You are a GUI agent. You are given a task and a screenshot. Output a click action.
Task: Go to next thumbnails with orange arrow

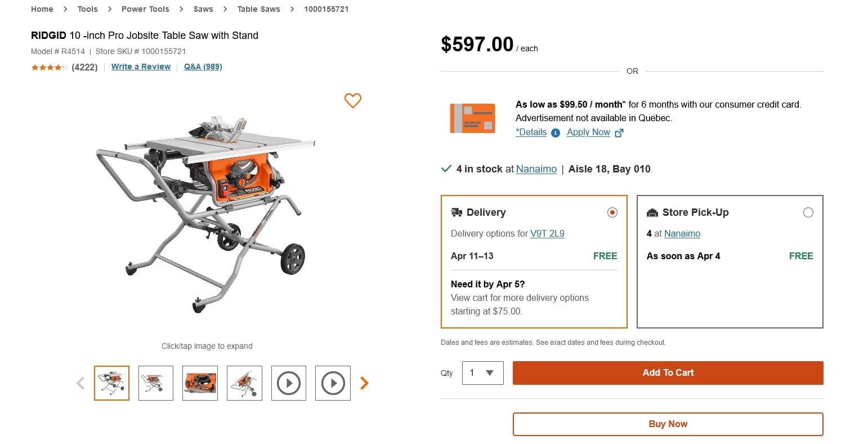[364, 383]
